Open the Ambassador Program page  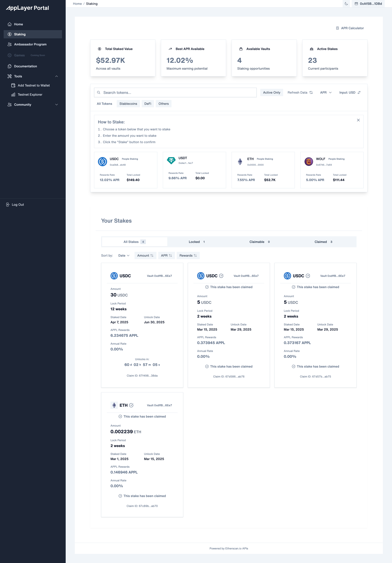pos(33,44)
